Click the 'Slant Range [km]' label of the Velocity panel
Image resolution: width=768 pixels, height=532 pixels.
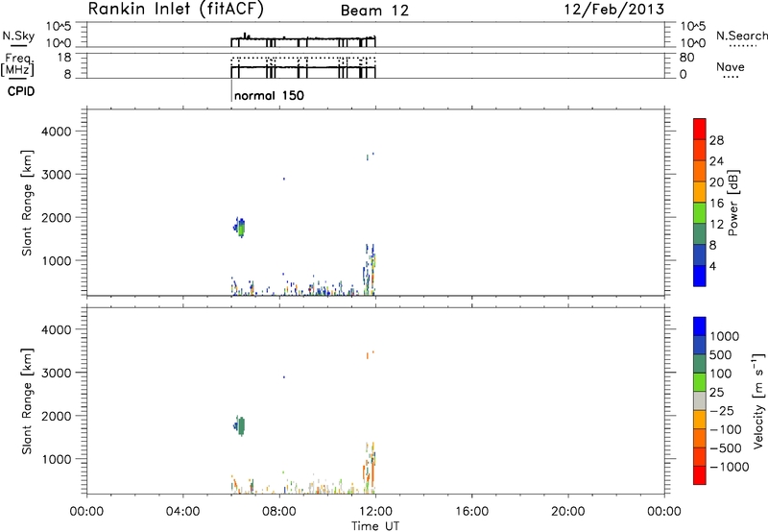click(27, 401)
